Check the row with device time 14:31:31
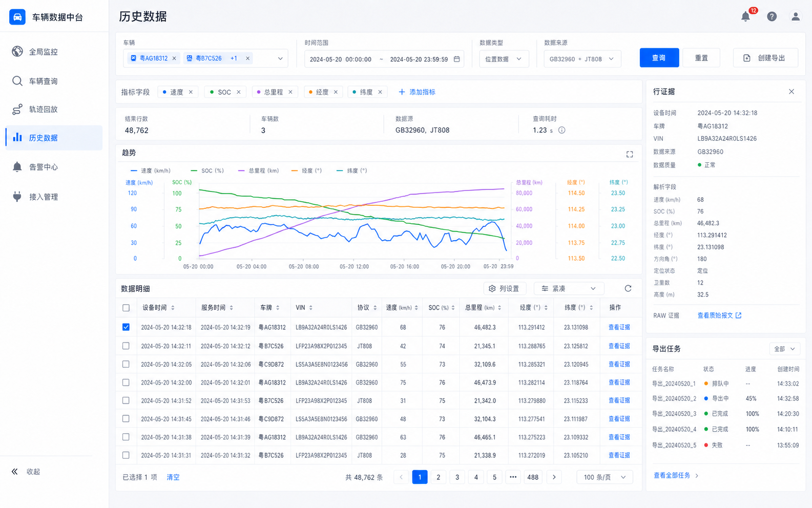The image size is (812, 508). (x=126, y=455)
